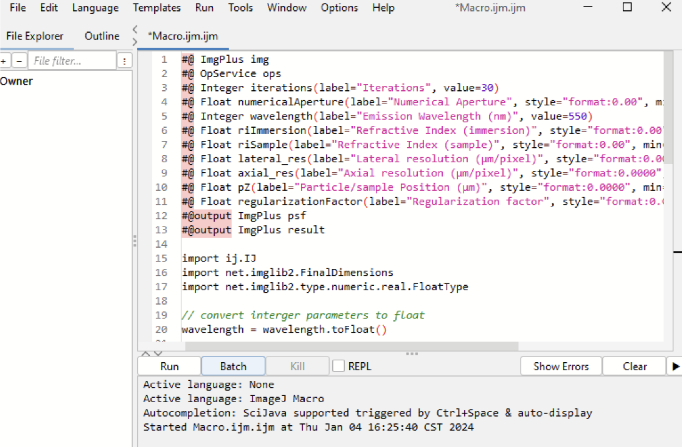This screenshot has height=447, width=682.
Task: Expand side panel with right chevron
Action: click(x=135, y=42)
